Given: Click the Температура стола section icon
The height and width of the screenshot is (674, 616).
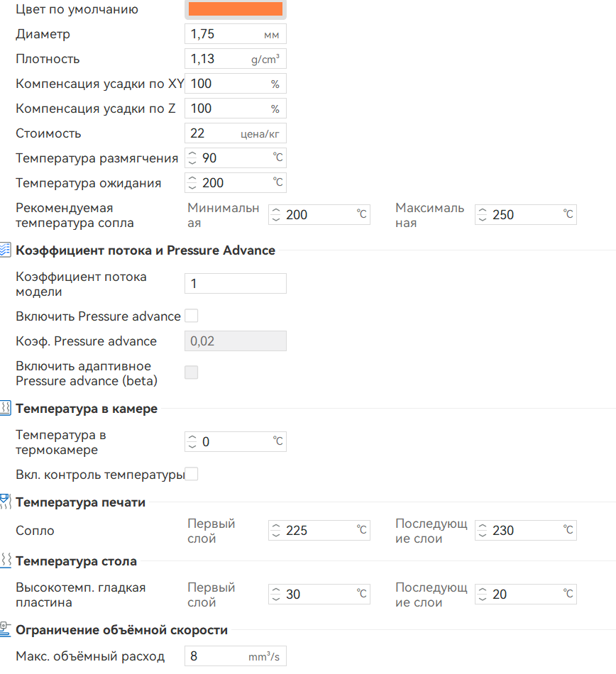Looking at the screenshot, I should pos(5,560).
